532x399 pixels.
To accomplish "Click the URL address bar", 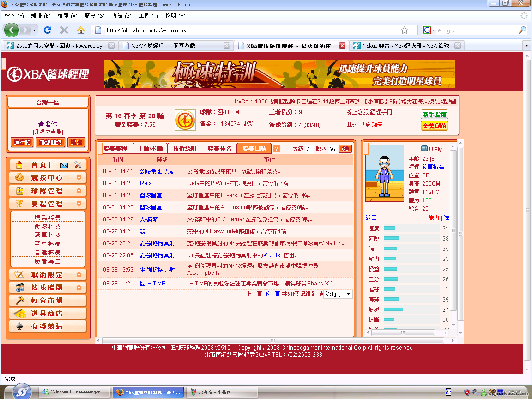I will click(252, 30).
